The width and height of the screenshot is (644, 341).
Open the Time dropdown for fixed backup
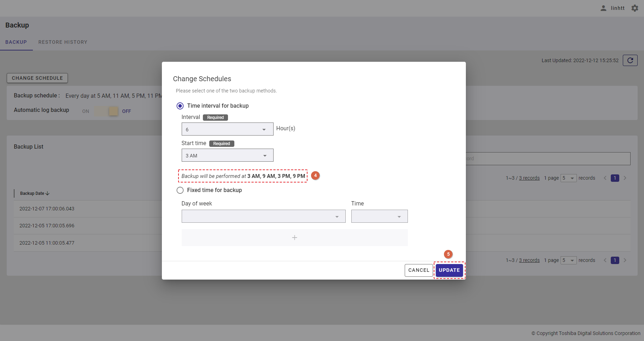tap(379, 216)
